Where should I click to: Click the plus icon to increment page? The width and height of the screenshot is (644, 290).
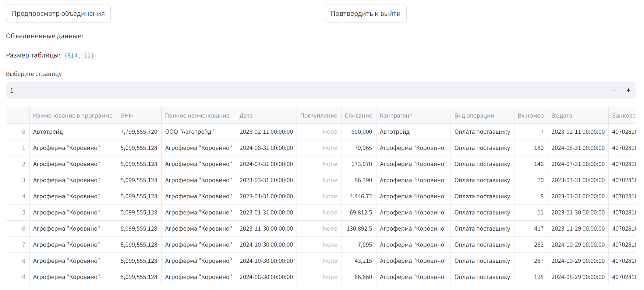628,90
